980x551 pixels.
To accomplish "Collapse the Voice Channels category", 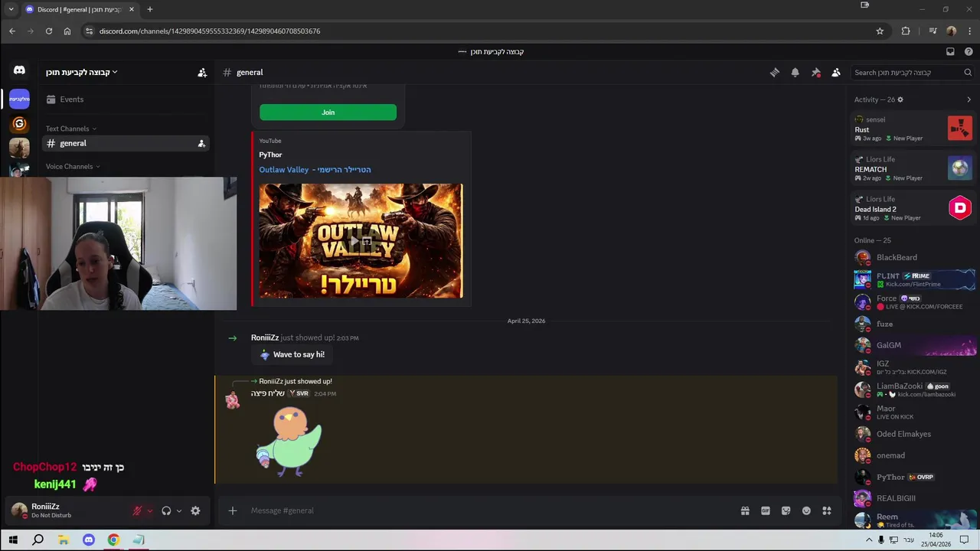I will 73,166.
